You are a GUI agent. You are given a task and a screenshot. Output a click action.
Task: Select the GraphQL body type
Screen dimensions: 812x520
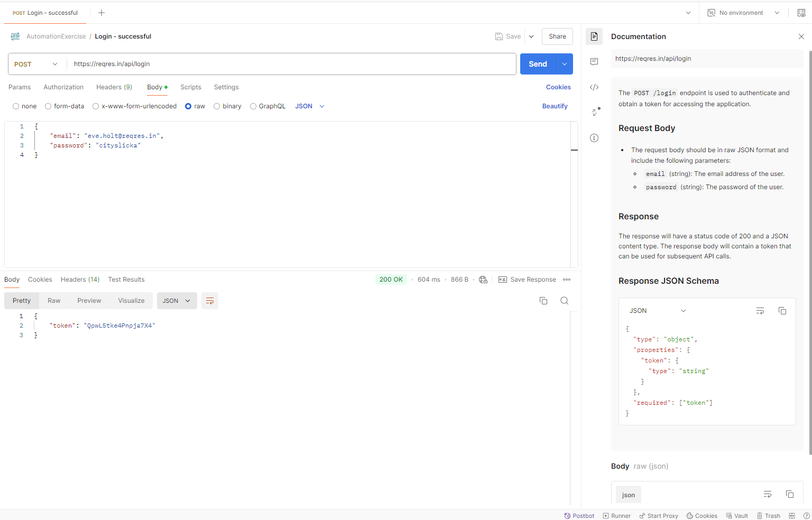click(267, 106)
